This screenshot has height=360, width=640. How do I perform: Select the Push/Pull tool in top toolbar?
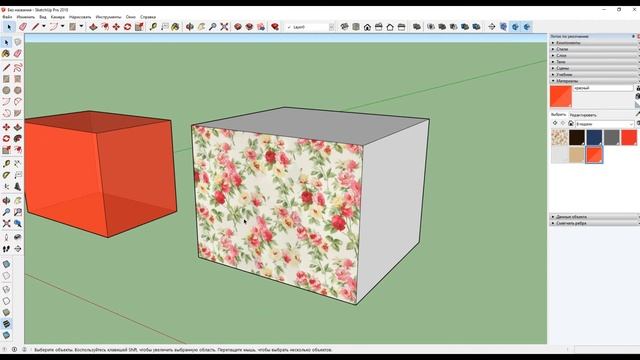[93, 27]
